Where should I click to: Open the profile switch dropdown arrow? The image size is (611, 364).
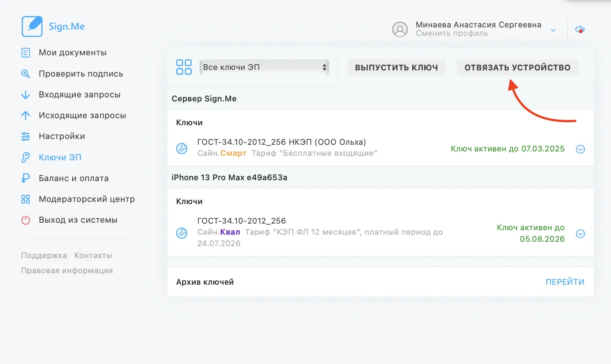point(553,30)
